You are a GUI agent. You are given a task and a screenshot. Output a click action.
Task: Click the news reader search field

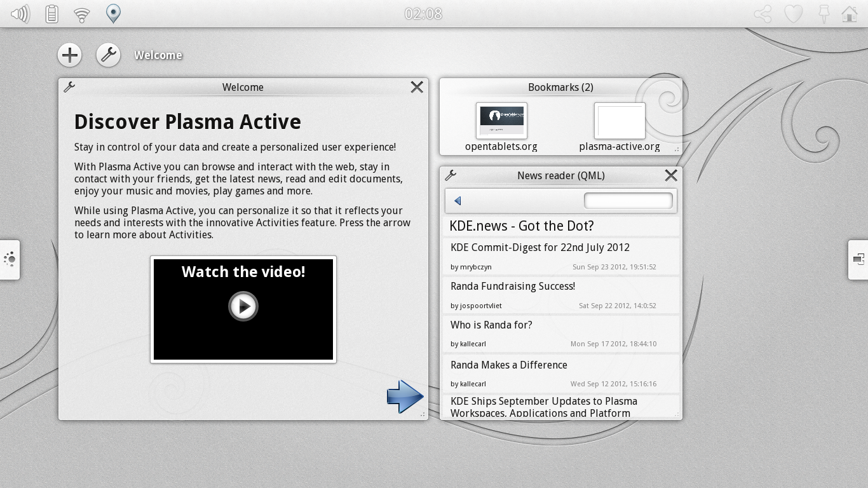tap(628, 201)
